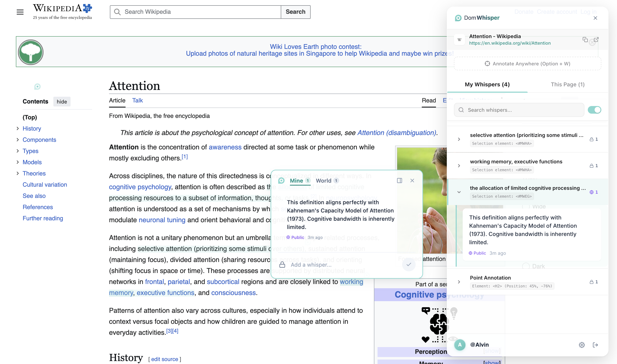Switch to My Whispers tab
The height and width of the screenshot is (364, 617).
[487, 84]
